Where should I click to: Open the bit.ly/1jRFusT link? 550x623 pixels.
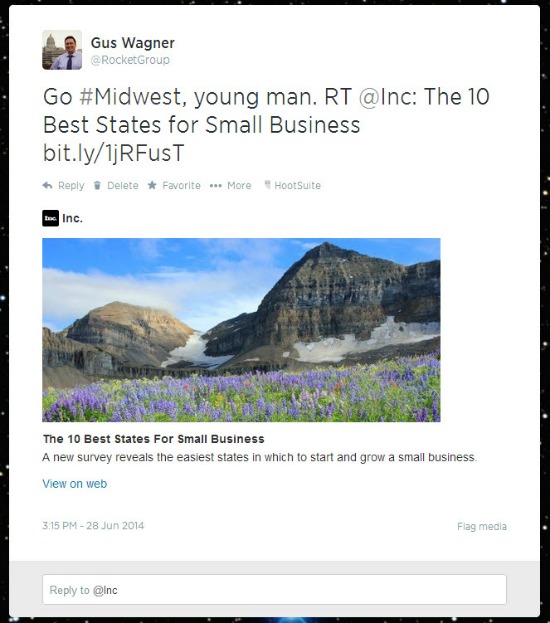point(114,153)
